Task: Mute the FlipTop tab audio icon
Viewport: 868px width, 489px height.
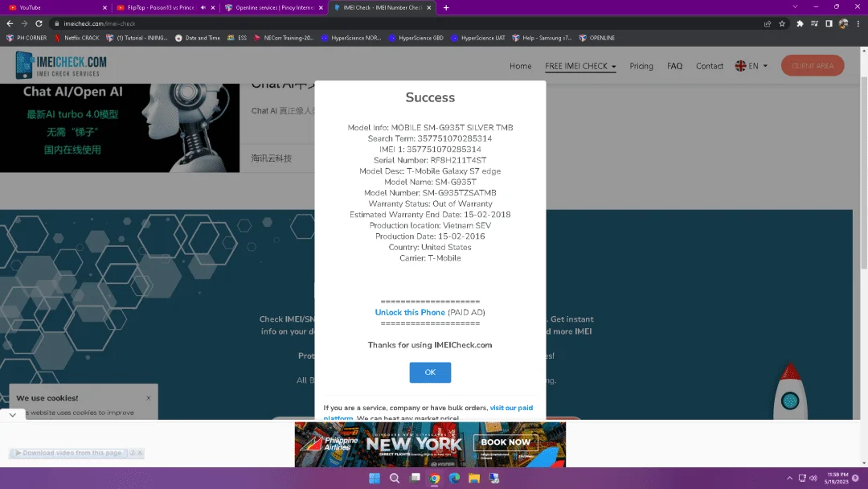Action: tap(203, 8)
